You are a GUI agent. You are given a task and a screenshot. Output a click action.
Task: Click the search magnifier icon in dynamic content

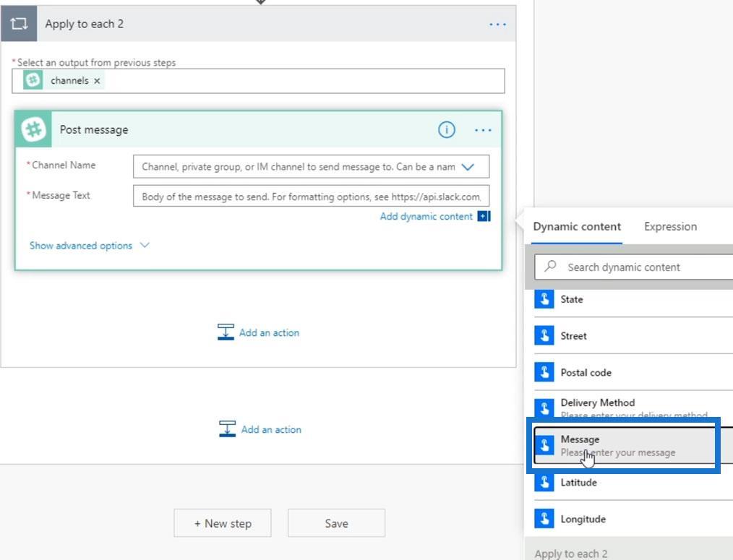[x=550, y=267]
